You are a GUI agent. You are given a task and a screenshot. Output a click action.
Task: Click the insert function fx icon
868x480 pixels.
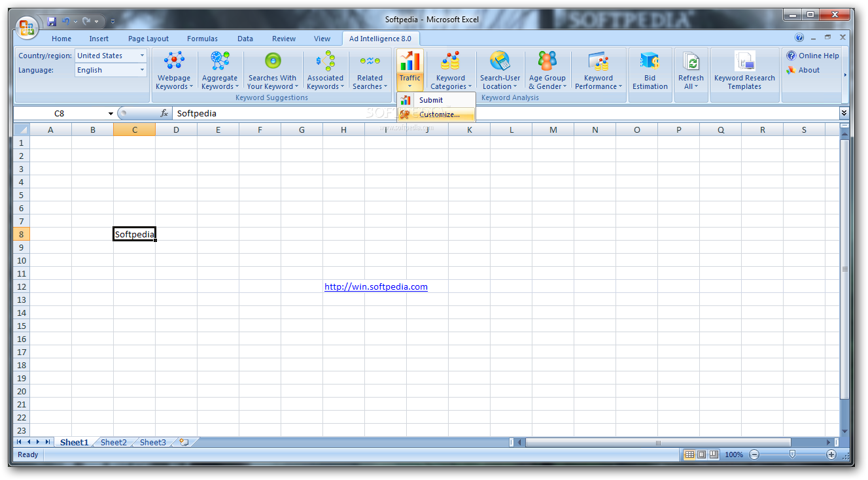tap(164, 113)
